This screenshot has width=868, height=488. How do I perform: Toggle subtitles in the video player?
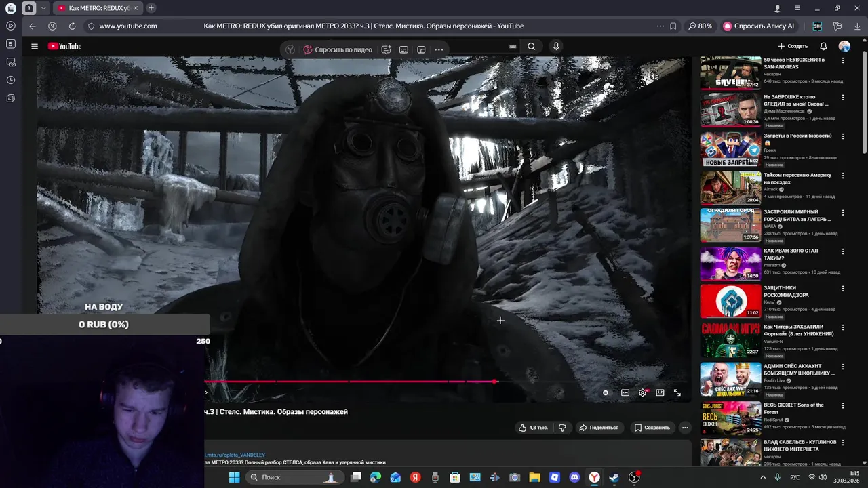click(625, 392)
